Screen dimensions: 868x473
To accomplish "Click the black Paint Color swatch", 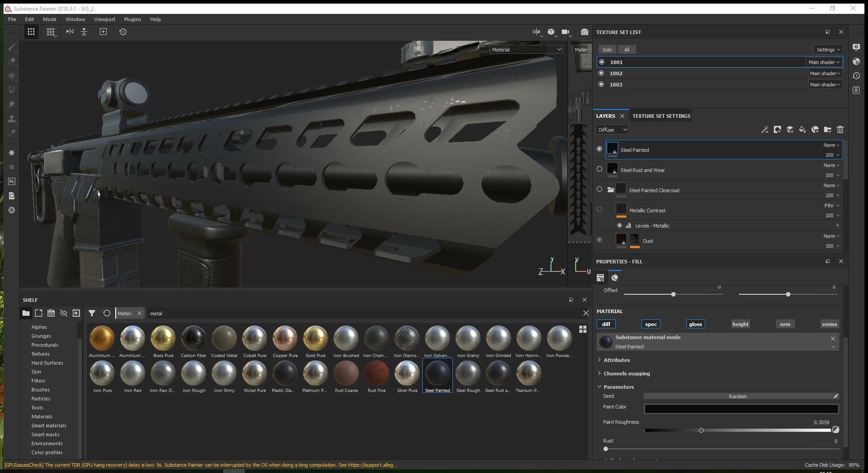I will tap(741, 408).
